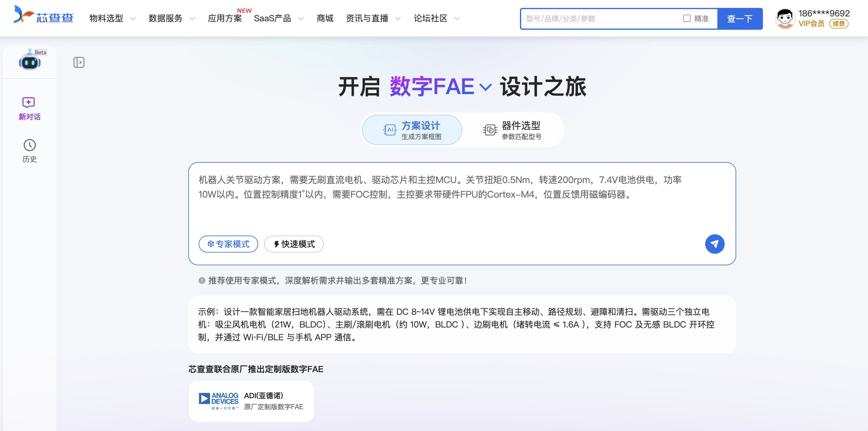Start a 新对话 new conversation
The image size is (868, 431).
point(30,109)
